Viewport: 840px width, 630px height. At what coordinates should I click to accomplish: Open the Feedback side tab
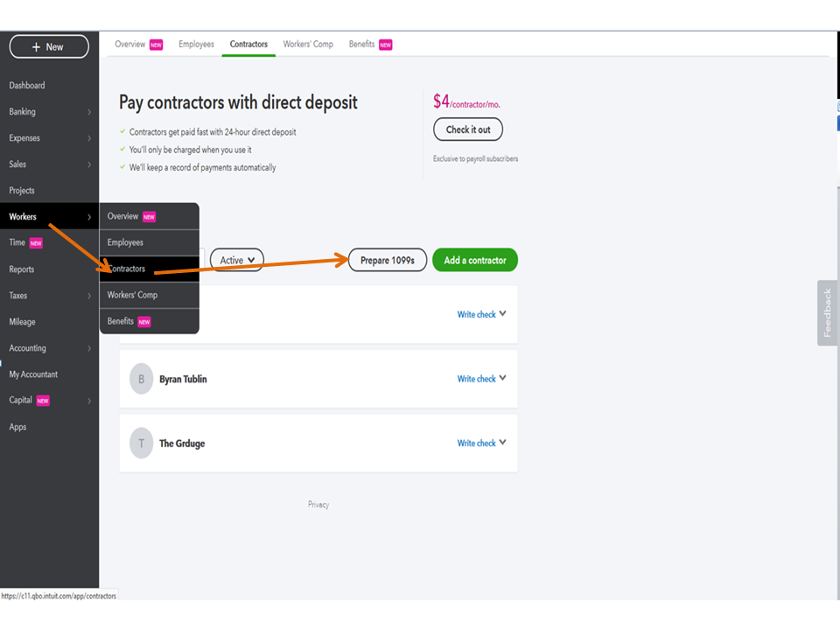(828, 312)
